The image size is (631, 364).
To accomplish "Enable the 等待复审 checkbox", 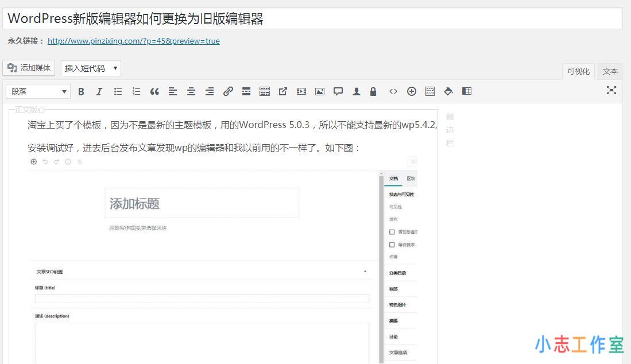I will tap(392, 245).
